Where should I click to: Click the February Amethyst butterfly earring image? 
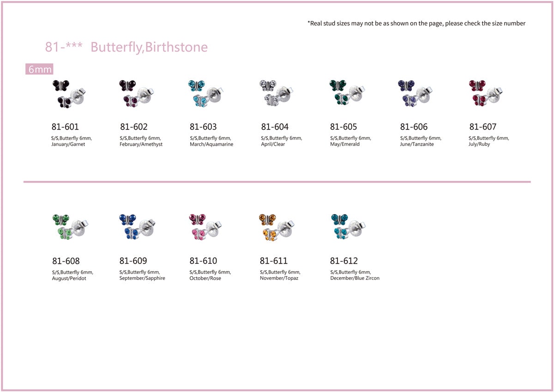coord(137,94)
